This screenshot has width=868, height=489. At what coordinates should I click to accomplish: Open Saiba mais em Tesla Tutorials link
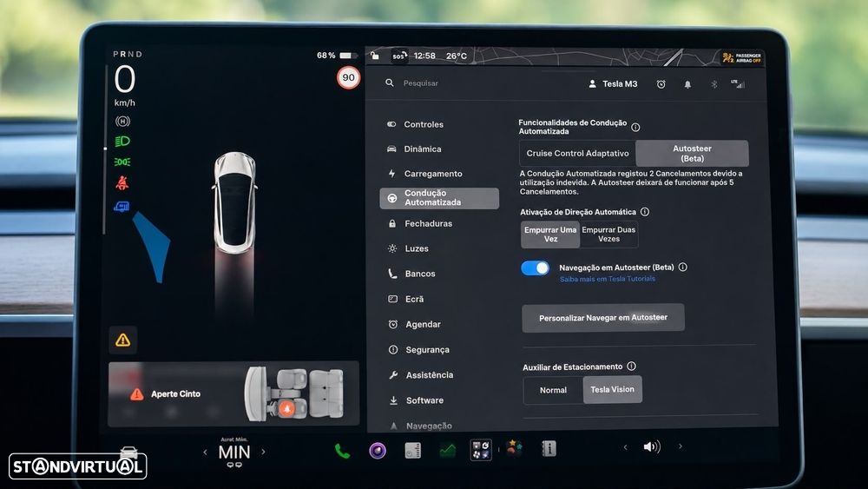608,279
